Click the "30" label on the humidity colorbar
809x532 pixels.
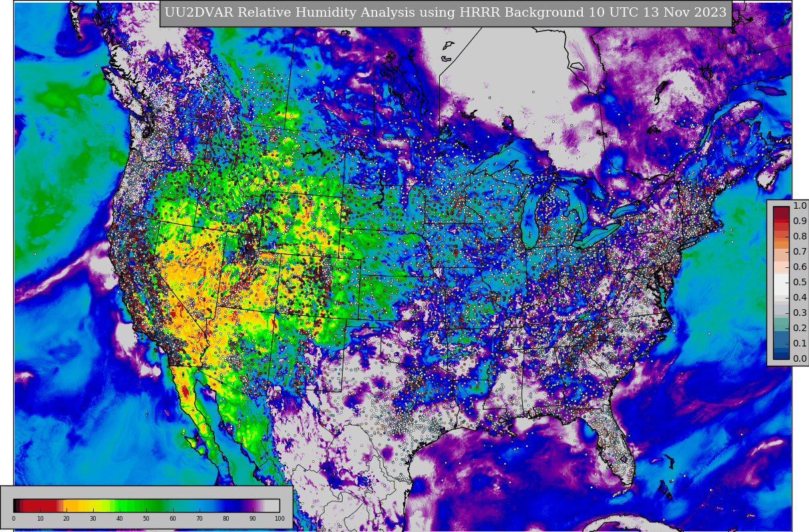(x=93, y=519)
